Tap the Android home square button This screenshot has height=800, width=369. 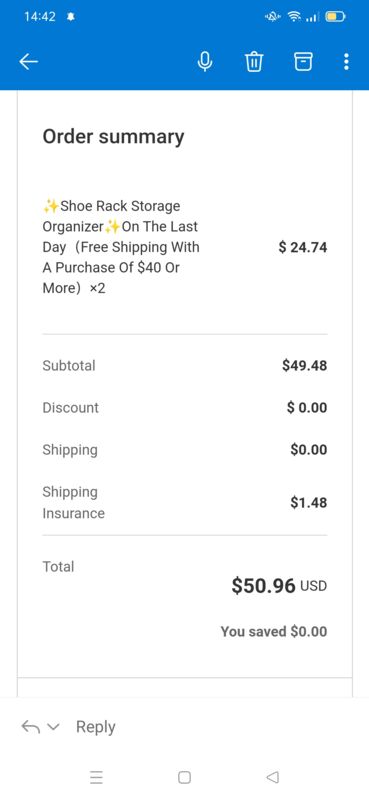[x=184, y=777]
